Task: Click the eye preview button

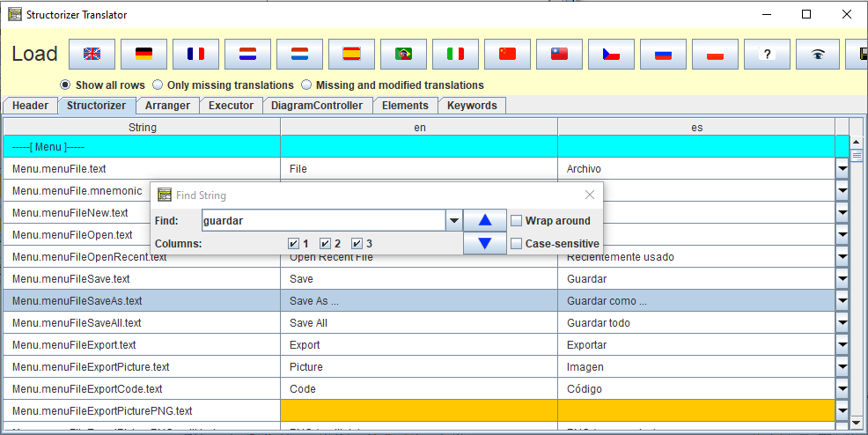Action: pyautogui.click(x=818, y=54)
